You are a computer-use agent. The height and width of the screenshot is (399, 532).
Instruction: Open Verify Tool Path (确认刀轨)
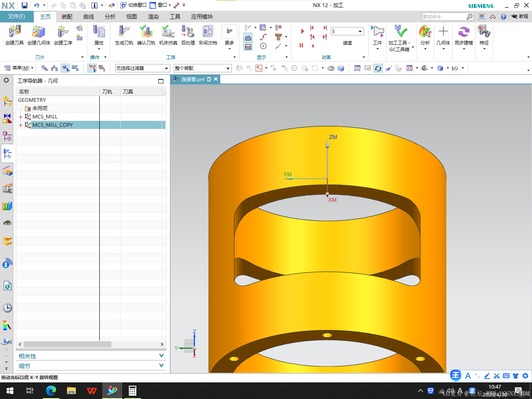146,35
